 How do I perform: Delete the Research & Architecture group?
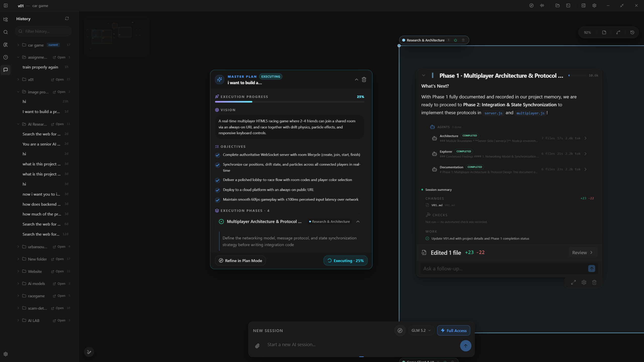tap(463, 40)
